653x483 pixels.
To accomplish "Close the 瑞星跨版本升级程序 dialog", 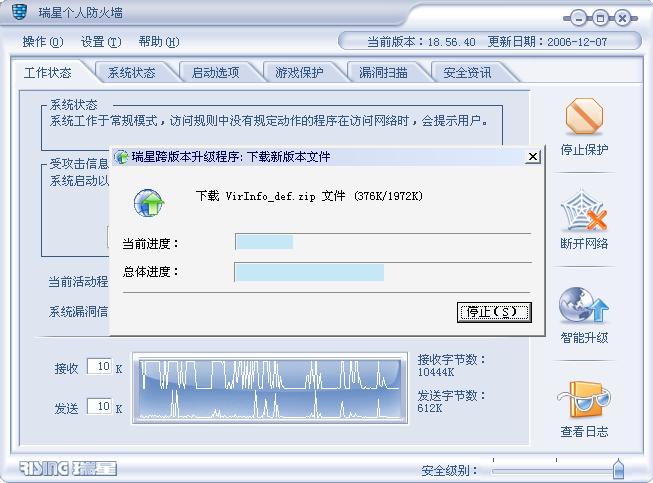I will pyautogui.click(x=533, y=157).
